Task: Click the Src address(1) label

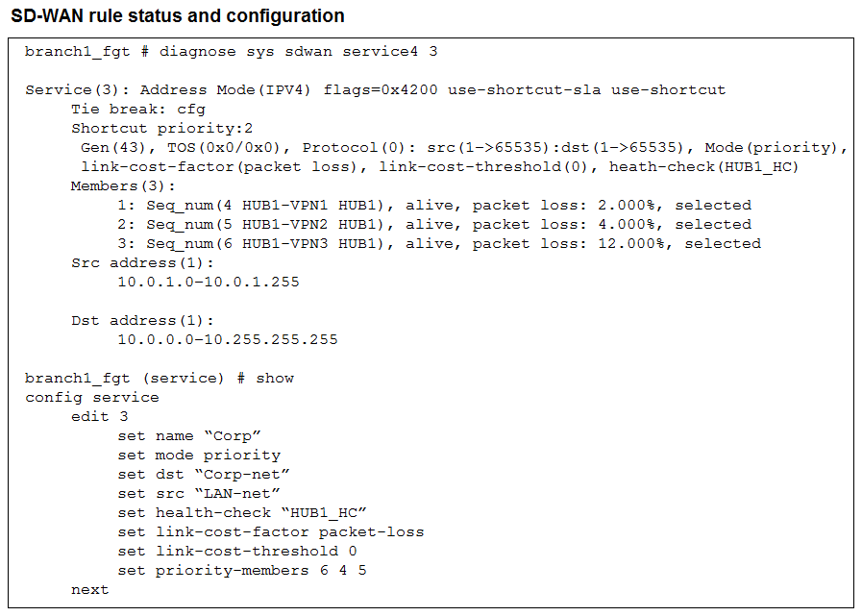Action: pos(142,263)
